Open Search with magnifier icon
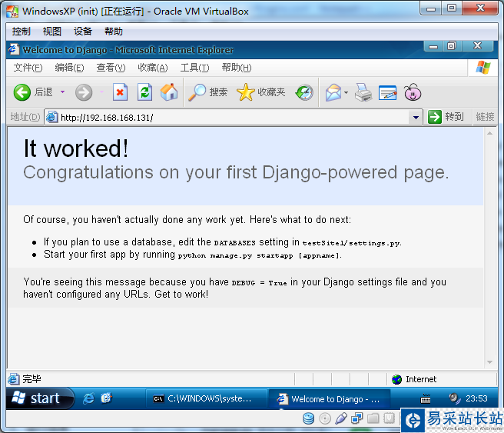This screenshot has height=433, width=504. (x=197, y=92)
